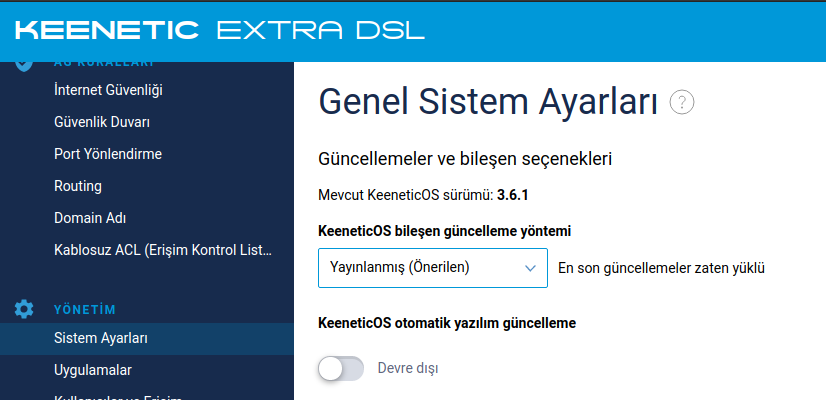This screenshot has width=826, height=400.
Task: Open the Yayınlanmış (Önerilen) update method dropdown
Action: 432,268
